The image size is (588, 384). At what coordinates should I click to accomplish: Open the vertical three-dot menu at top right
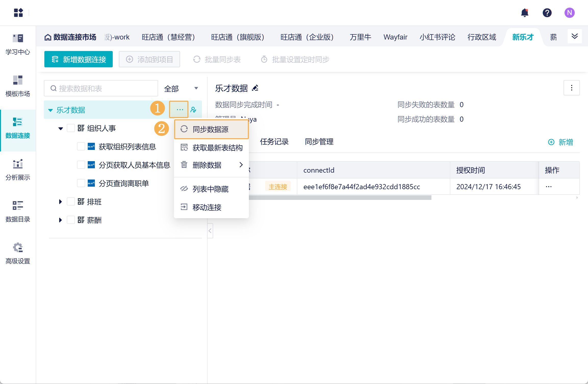(x=571, y=88)
